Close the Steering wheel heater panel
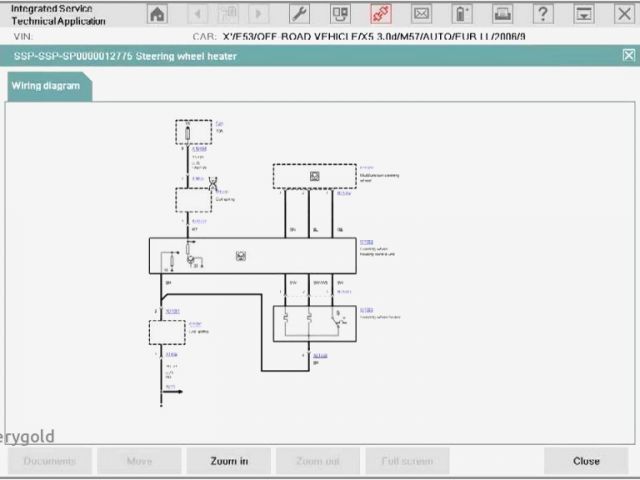The width and height of the screenshot is (640, 480). [628, 56]
